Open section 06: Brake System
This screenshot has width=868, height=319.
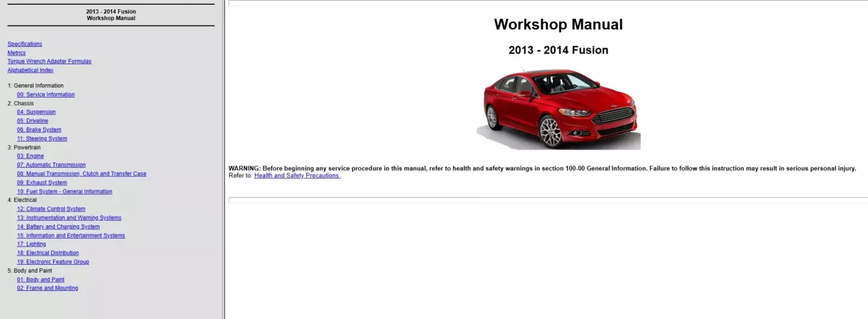coord(39,130)
